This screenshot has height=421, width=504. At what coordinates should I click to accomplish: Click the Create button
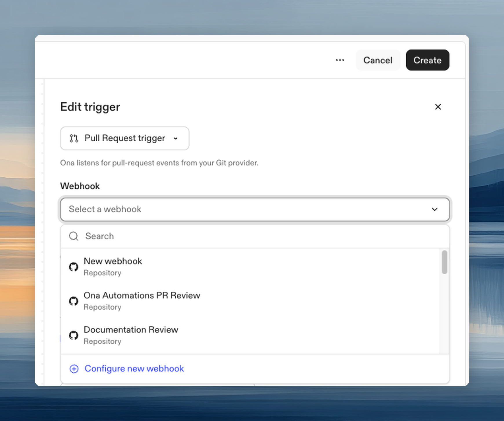point(427,60)
